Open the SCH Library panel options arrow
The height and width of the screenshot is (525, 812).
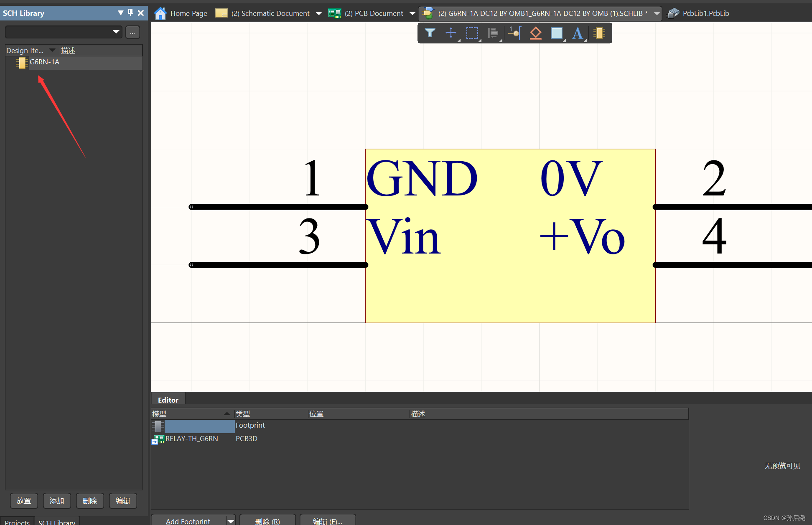[x=120, y=13]
